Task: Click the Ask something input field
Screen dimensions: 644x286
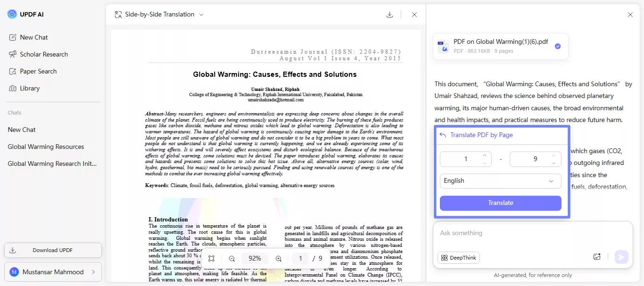Action: (x=519, y=233)
